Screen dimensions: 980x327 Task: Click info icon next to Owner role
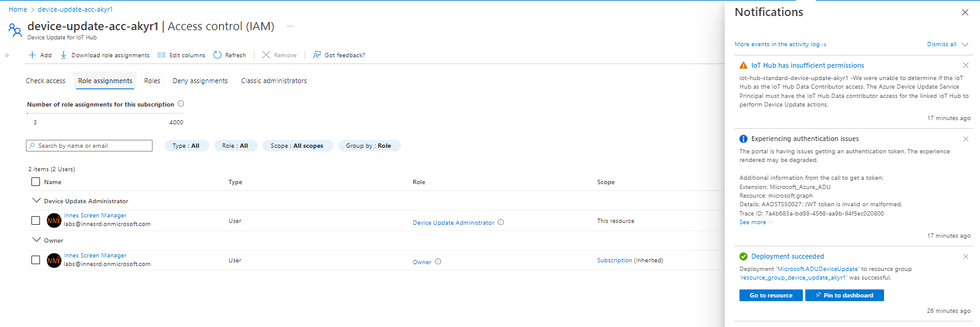click(438, 262)
